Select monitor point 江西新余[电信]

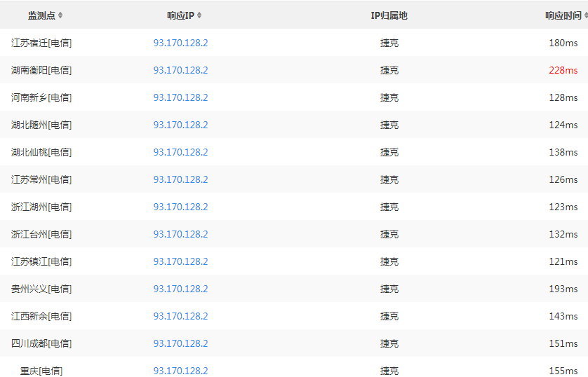[41, 316]
